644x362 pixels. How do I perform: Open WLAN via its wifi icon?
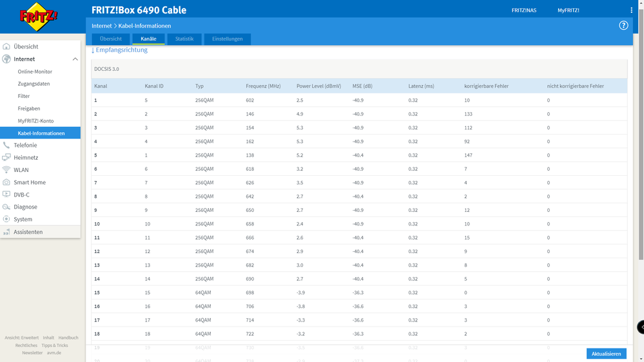(7, 170)
